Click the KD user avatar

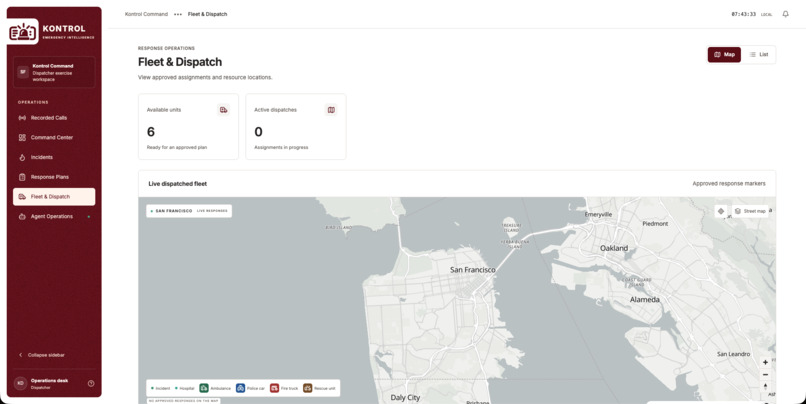click(x=21, y=383)
